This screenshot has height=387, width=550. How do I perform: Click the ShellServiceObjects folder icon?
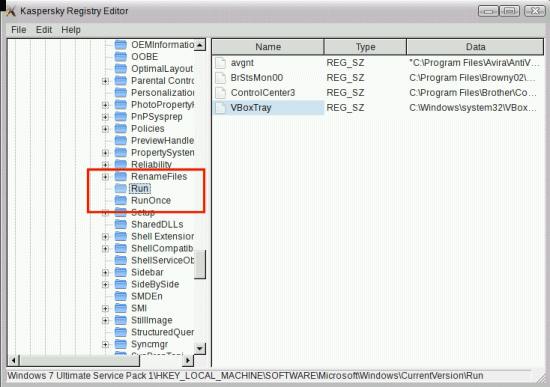[121, 260]
